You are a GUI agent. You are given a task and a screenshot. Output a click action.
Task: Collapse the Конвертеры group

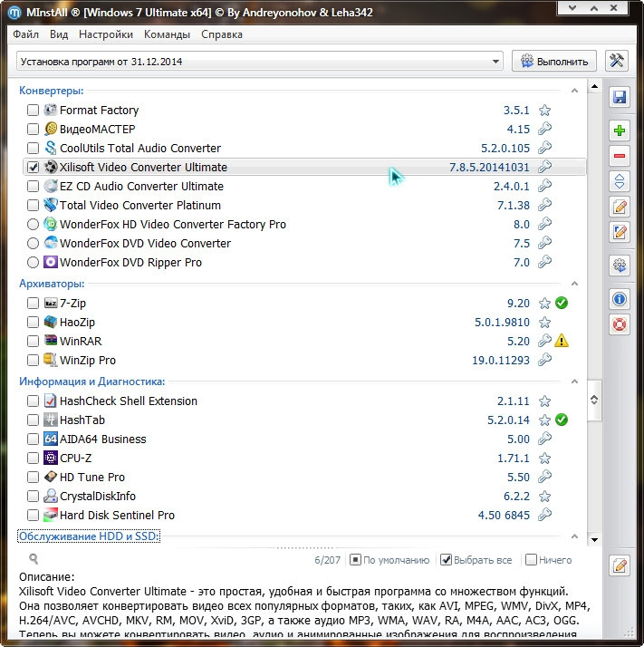pos(574,91)
